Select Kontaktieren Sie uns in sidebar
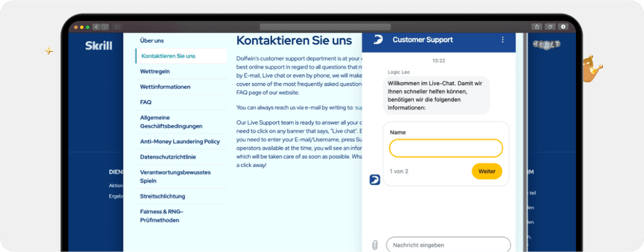The height and width of the screenshot is (252, 644). coord(181,56)
